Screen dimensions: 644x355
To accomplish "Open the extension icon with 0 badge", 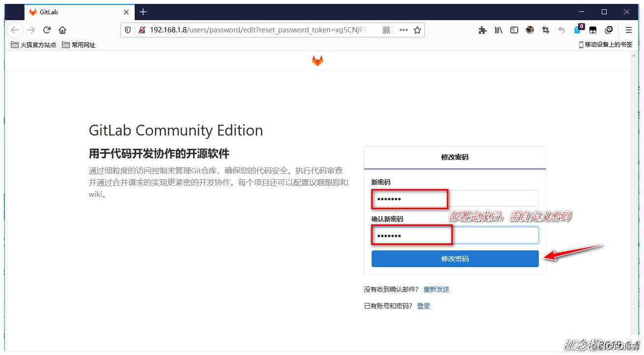I will [578, 29].
